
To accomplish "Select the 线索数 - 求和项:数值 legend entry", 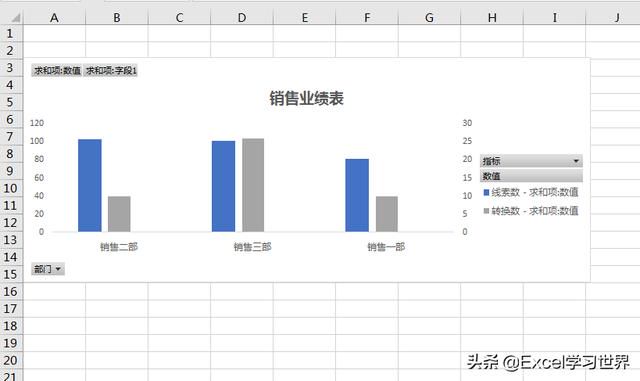I will coord(531,192).
